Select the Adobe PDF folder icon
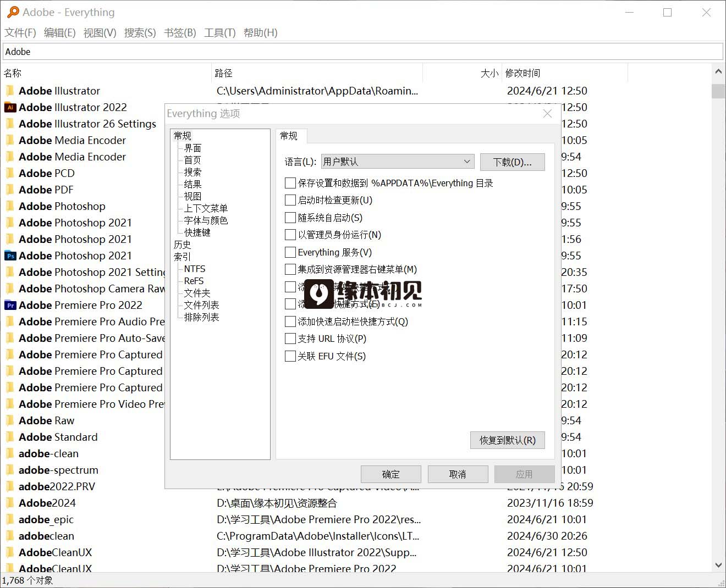 tap(10, 190)
